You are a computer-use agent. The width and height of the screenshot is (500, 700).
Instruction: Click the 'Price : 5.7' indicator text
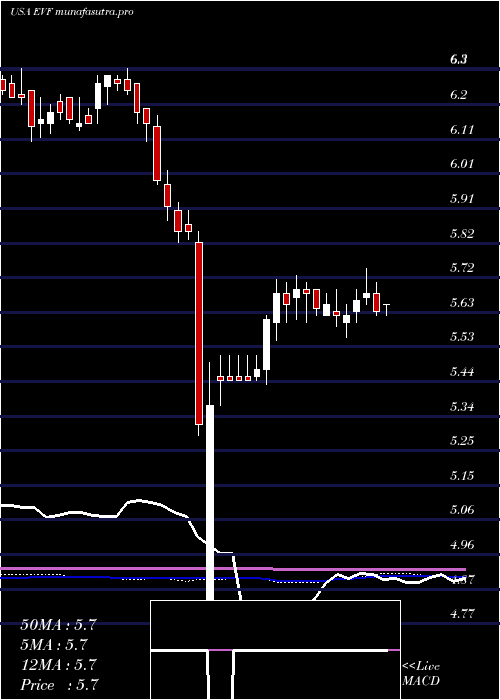[59, 684]
